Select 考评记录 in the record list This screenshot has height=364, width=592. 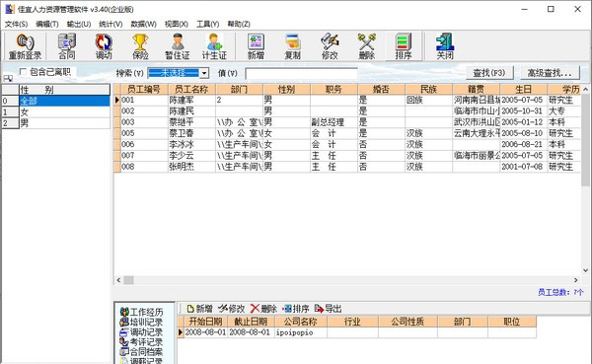pyautogui.click(x=141, y=342)
